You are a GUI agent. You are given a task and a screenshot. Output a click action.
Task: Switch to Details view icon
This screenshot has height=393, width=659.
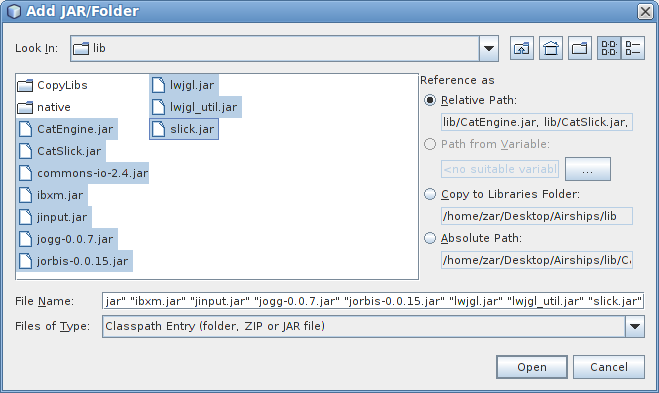(633, 48)
